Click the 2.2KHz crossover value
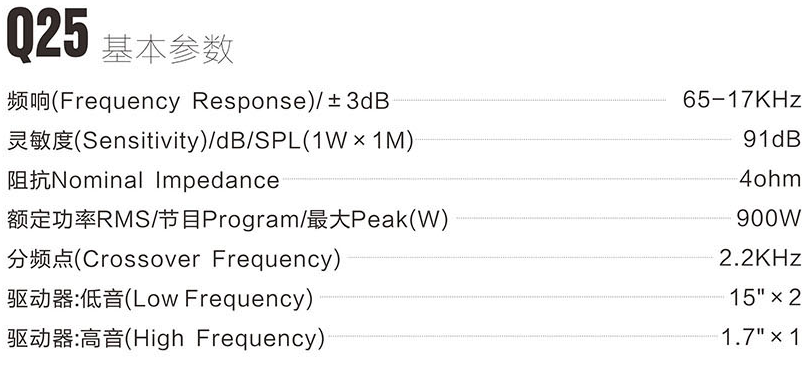The width and height of the screenshot is (806, 377). pos(760,258)
